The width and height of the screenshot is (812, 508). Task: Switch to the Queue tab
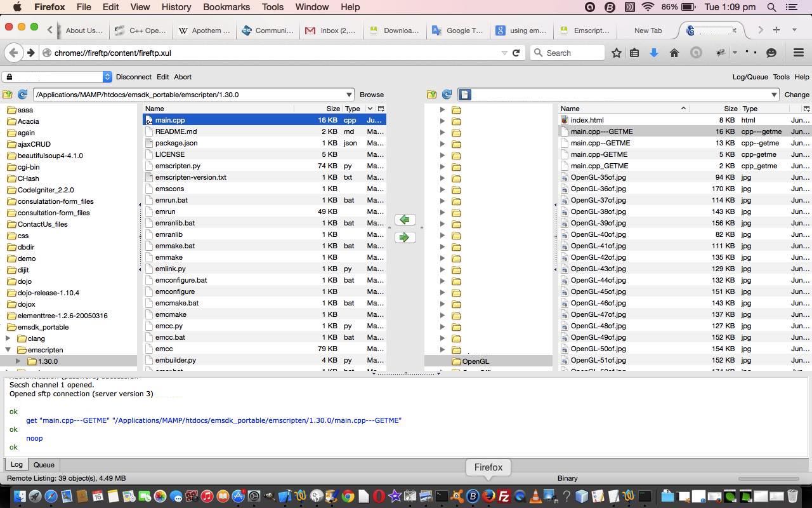click(44, 465)
